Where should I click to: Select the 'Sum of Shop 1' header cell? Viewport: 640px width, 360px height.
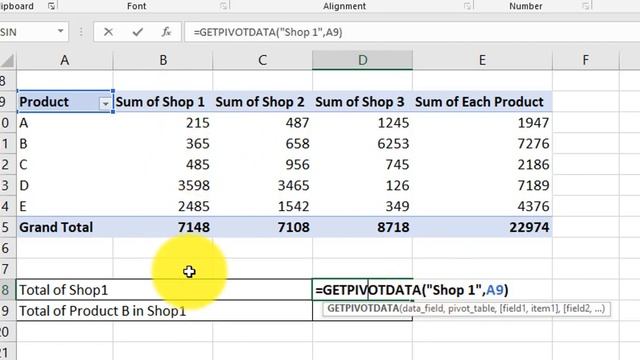click(x=163, y=102)
